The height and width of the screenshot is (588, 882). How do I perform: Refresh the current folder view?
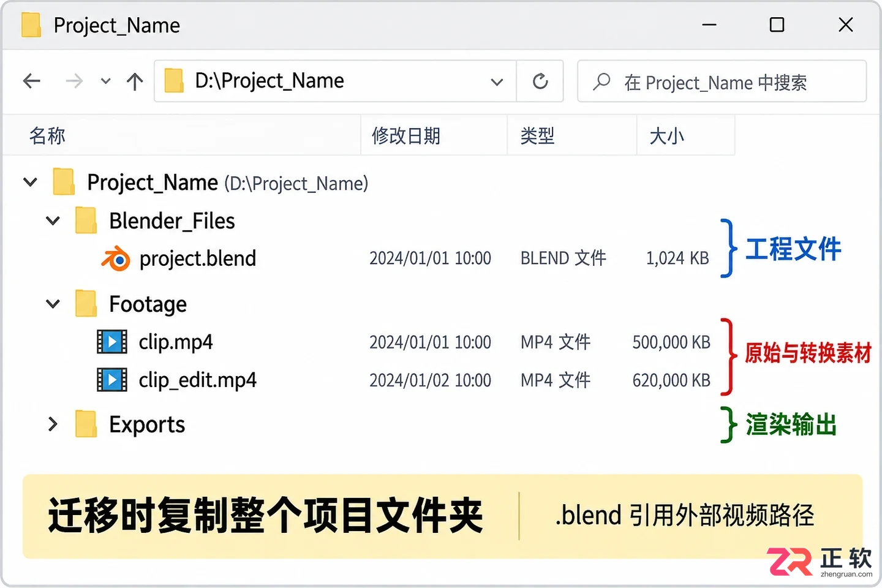(x=540, y=81)
